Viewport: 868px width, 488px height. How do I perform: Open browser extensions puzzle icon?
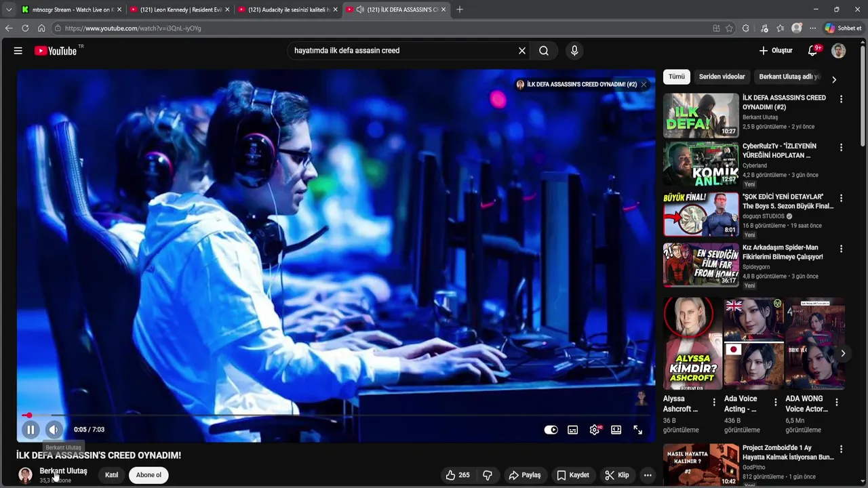[746, 28]
